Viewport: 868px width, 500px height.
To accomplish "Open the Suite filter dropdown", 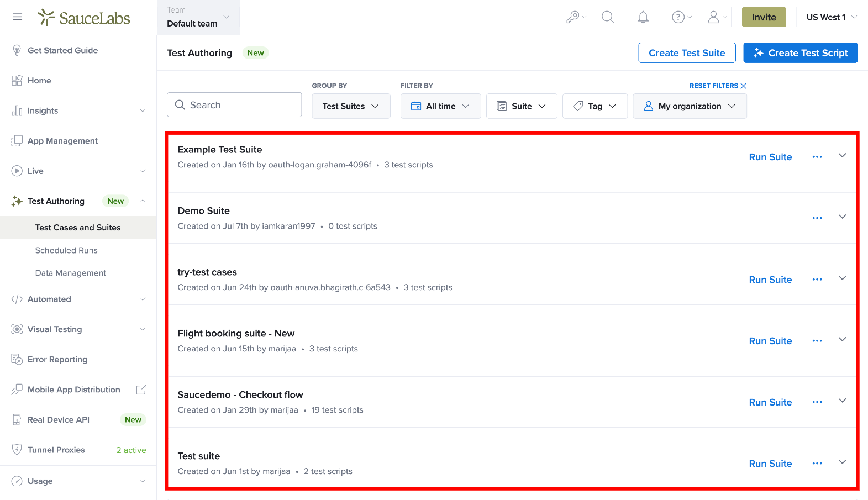I will pyautogui.click(x=522, y=106).
